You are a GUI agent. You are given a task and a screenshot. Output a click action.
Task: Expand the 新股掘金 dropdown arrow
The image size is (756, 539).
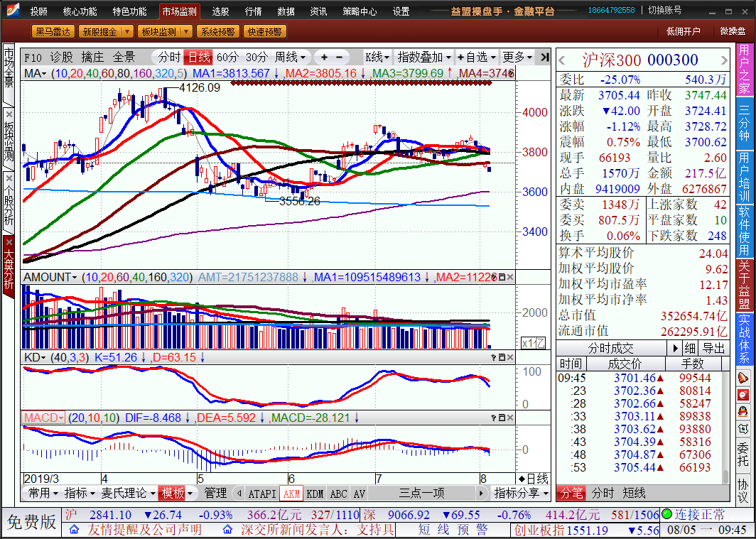pos(126,32)
